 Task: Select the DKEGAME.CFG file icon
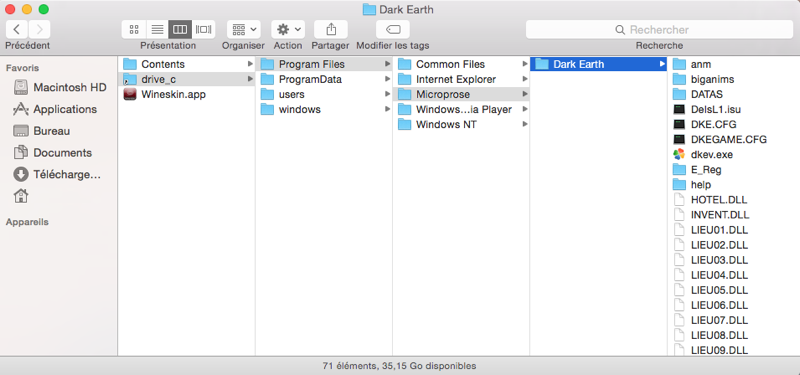click(679, 139)
